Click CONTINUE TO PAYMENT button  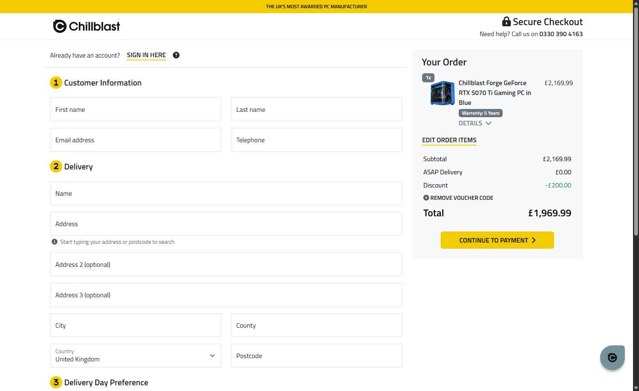[x=497, y=240]
